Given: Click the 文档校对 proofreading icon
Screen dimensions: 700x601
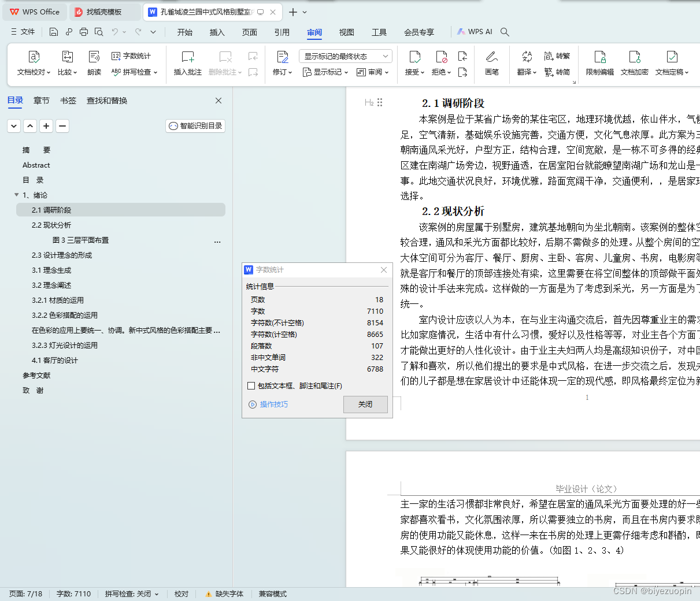Looking at the screenshot, I should (x=34, y=57).
